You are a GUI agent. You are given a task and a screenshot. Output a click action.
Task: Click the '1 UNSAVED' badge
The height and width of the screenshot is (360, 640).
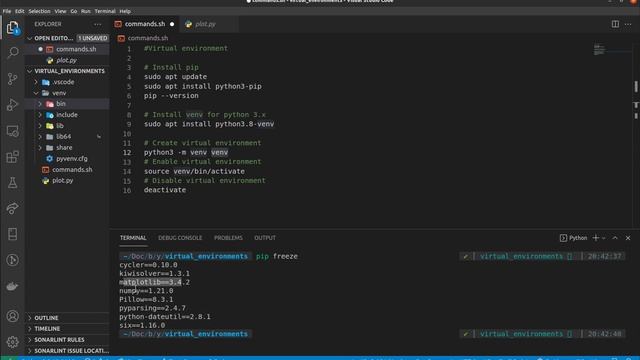(93, 38)
